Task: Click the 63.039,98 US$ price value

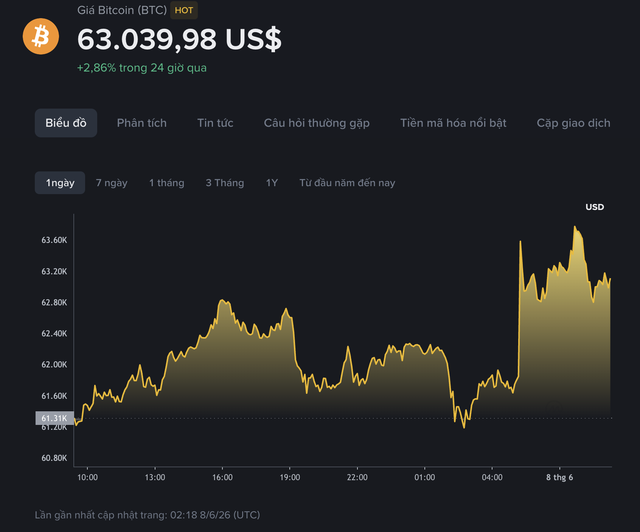Action: click(x=179, y=39)
